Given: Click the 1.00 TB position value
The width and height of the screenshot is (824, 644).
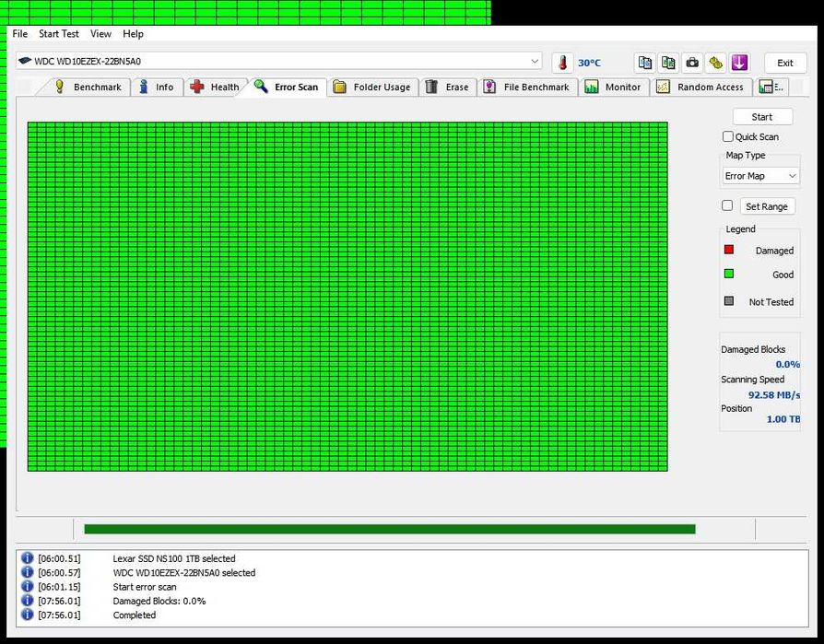Looking at the screenshot, I should pyautogui.click(x=783, y=419).
